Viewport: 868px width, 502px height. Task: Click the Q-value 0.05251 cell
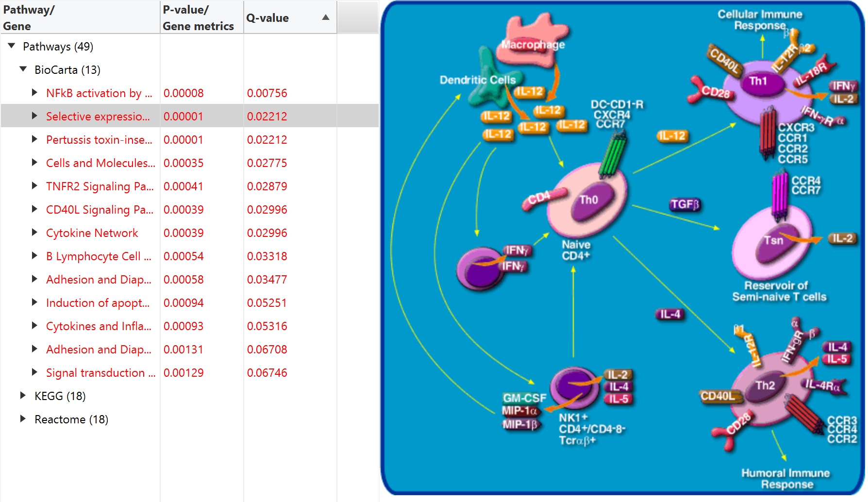coord(267,302)
